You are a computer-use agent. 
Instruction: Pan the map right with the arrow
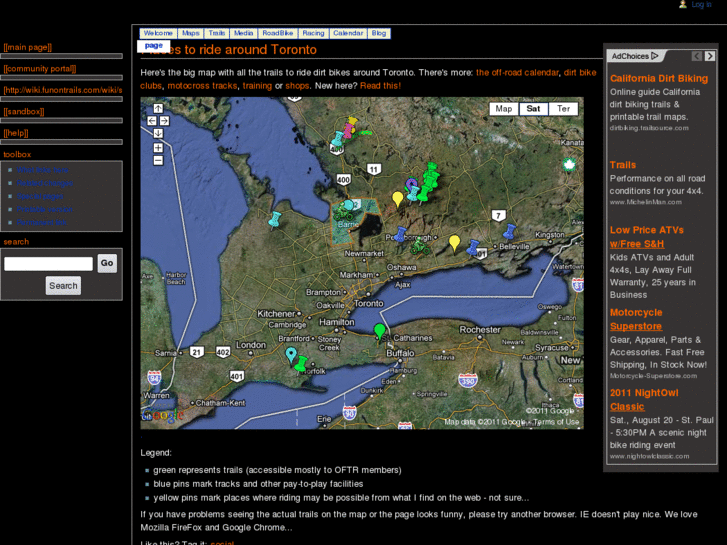(165, 121)
